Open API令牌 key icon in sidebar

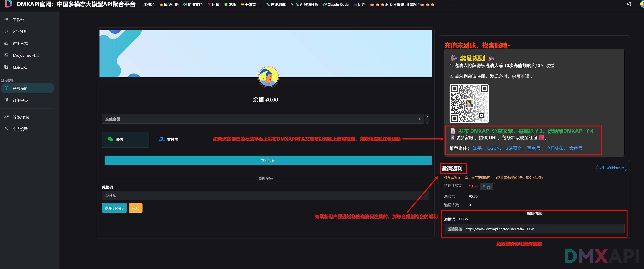6,32
